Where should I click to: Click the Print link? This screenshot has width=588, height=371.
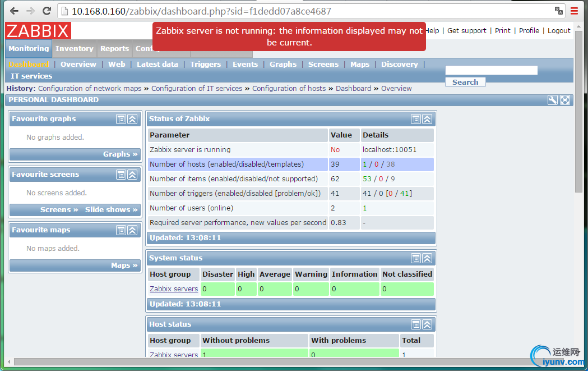(502, 31)
